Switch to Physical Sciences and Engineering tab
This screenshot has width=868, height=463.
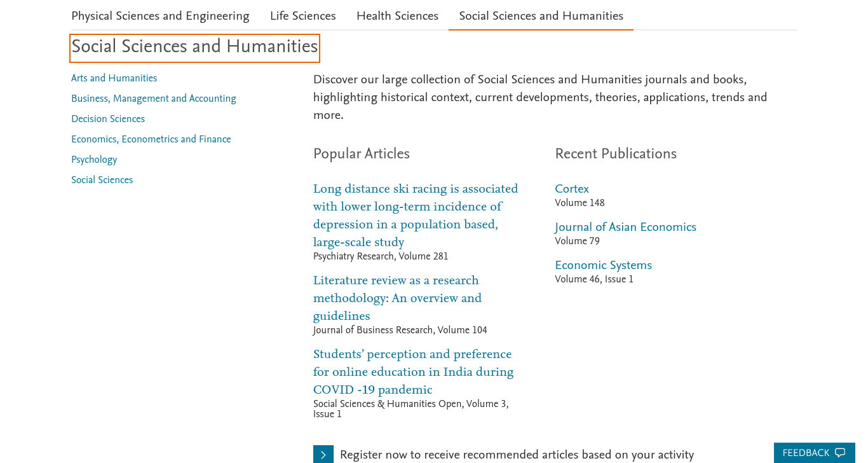pyautogui.click(x=160, y=16)
